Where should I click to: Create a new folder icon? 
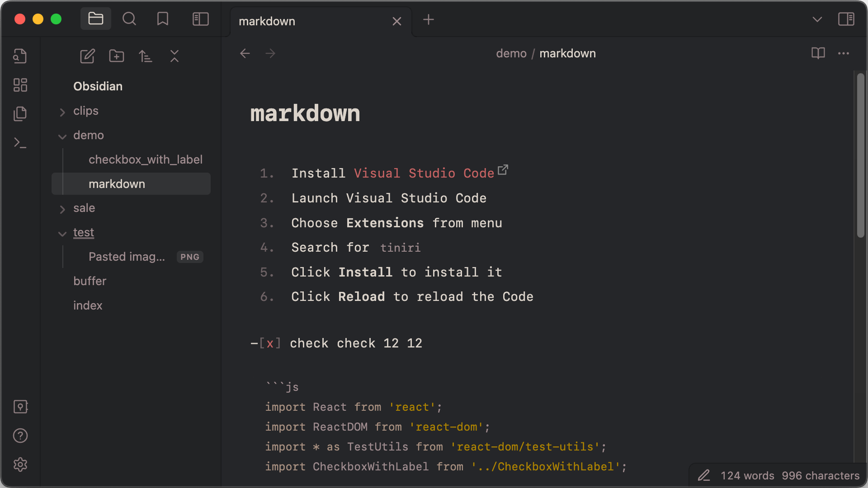(x=117, y=56)
